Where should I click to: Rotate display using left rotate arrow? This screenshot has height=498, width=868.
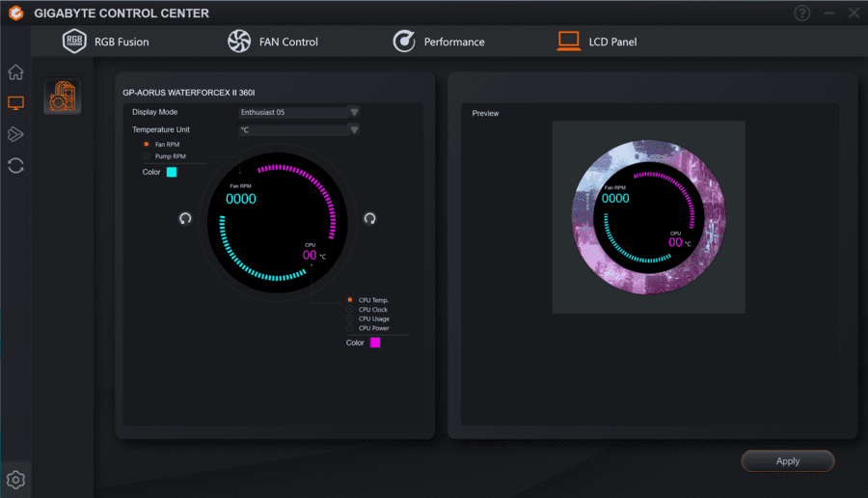[185, 218]
